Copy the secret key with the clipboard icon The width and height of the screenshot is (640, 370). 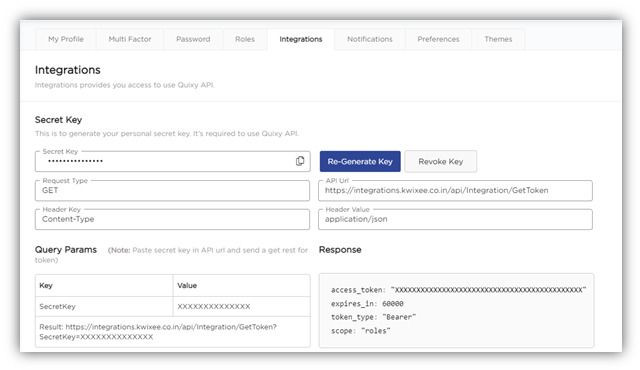click(300, 161)
